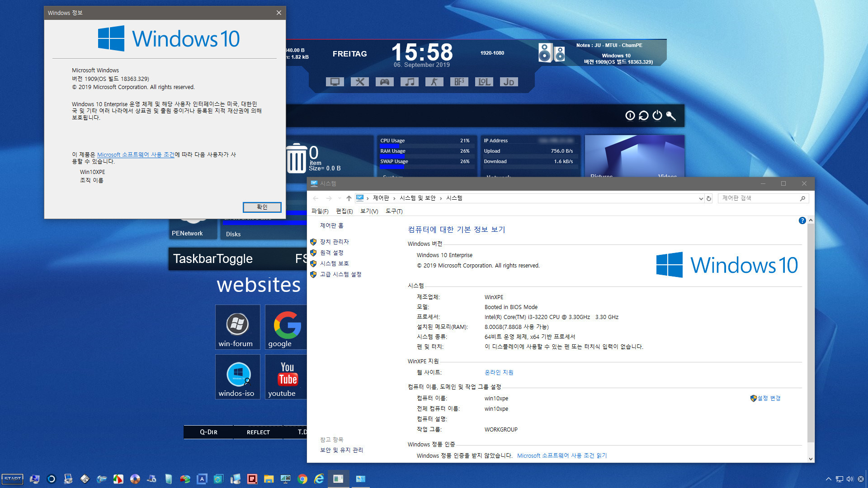
Task: Click scroll-down arrow in System window
Action: pyautogui.click(x=811, y=459)
